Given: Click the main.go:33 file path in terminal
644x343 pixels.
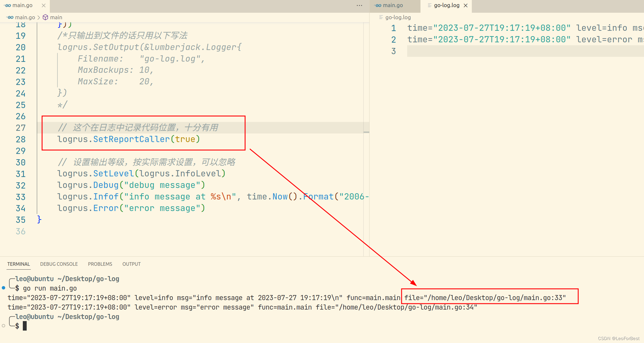Looking at the screenshot, I should point(485,298).
